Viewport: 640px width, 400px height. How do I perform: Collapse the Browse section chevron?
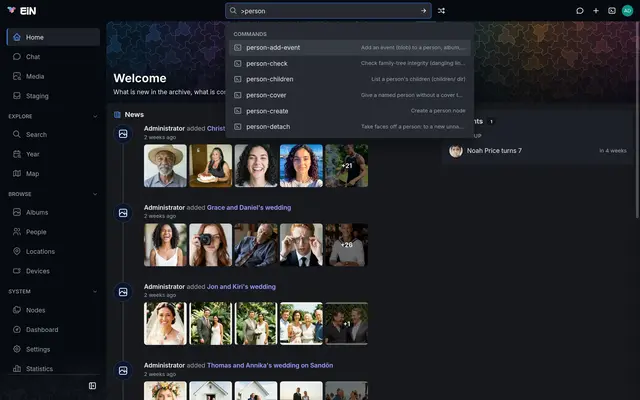[95, 194]
